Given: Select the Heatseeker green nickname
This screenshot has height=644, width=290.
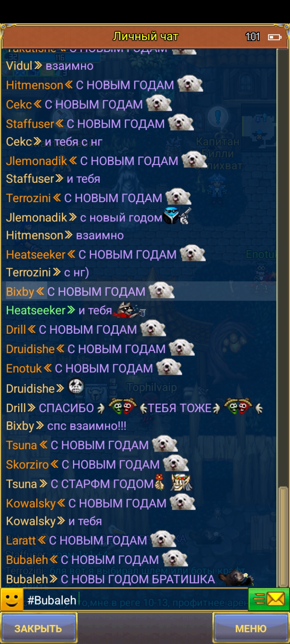Looking at the screenshot, I should point(35,310).
